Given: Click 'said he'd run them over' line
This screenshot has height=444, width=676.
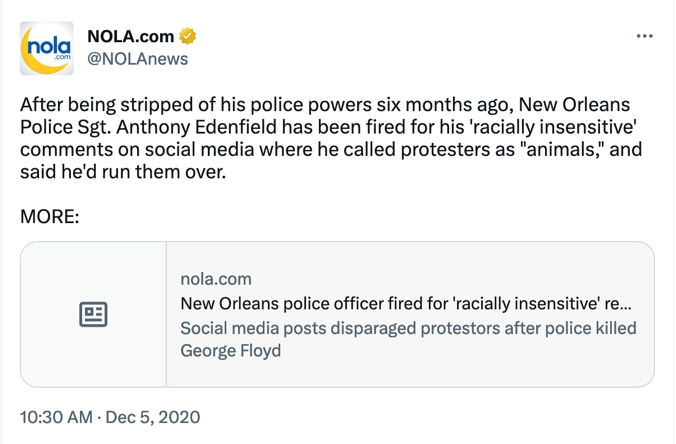Looking at the screenshot, I should click(123, 172).
